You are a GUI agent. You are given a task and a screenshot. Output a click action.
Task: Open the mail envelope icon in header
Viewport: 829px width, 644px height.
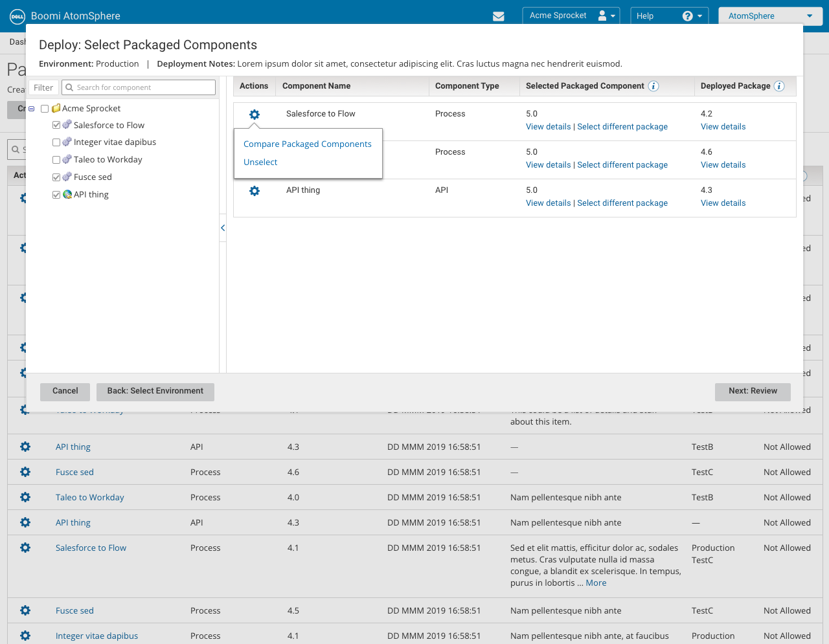point(499,16)
